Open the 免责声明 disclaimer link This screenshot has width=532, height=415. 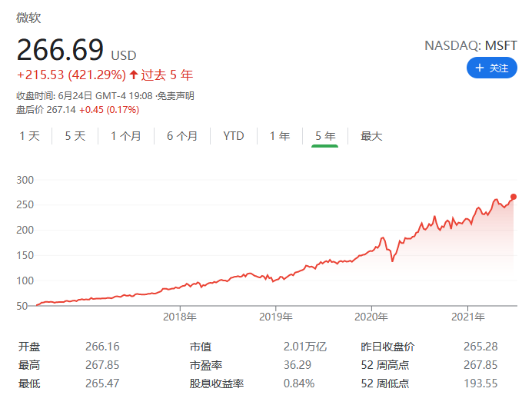point(176,96)
